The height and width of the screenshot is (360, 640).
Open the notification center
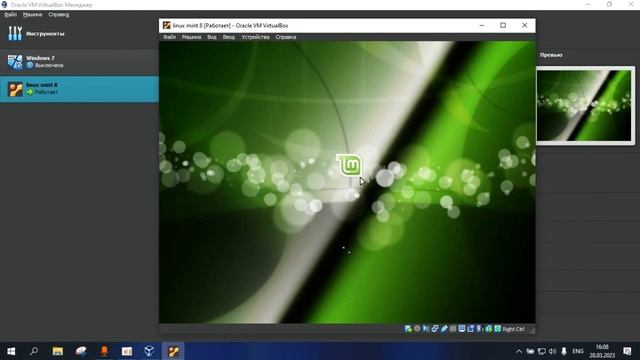click(x=627, y=351)
